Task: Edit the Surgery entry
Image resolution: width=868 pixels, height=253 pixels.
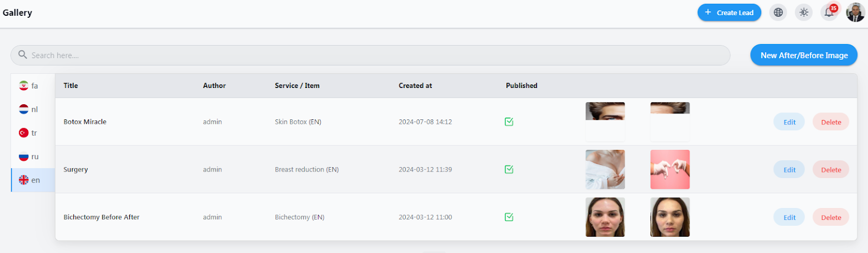Action: 789,170
